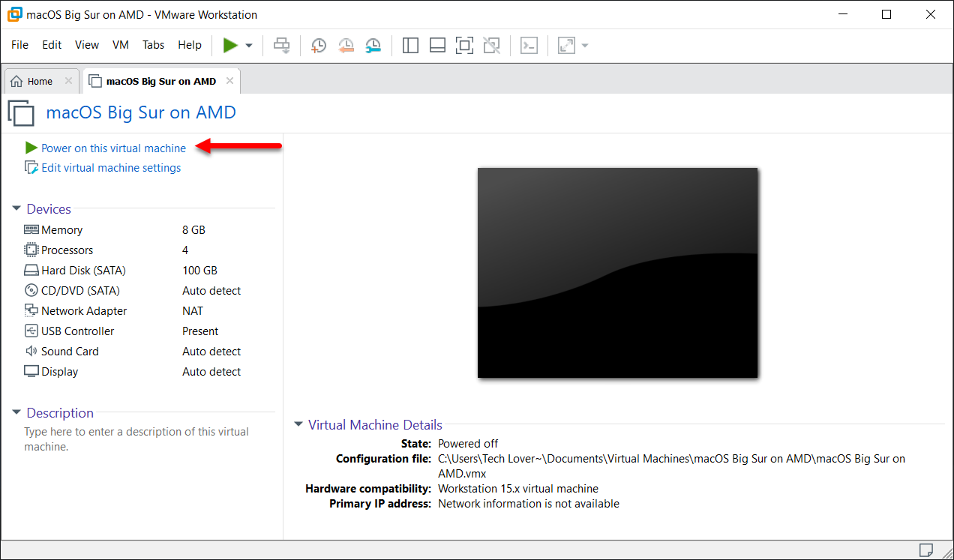The width and height of the screenshot is (954, 560).
Task: Revert virtual machine to snapshot icon
Action: click(x=346, y=46)
